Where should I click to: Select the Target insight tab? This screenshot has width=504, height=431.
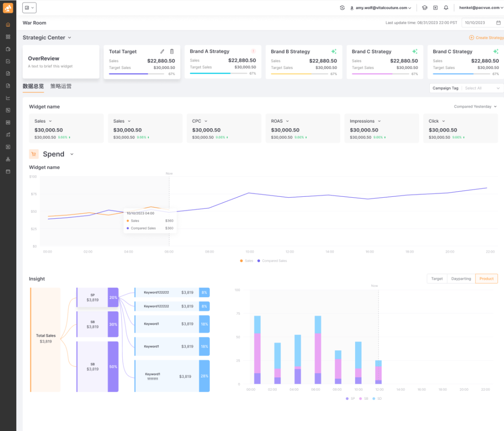coord(437,279)
